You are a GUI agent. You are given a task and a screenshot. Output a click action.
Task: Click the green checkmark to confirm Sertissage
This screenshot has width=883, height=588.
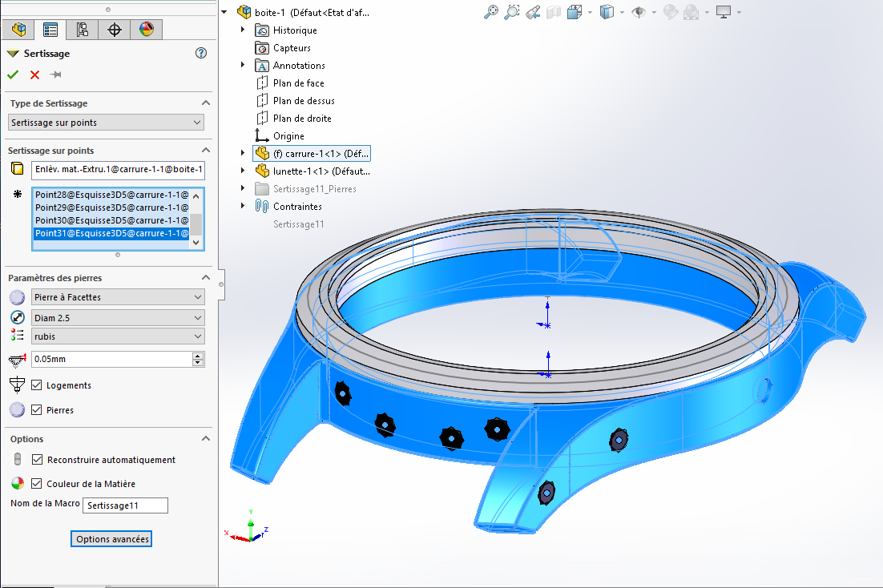pos(13,75)
